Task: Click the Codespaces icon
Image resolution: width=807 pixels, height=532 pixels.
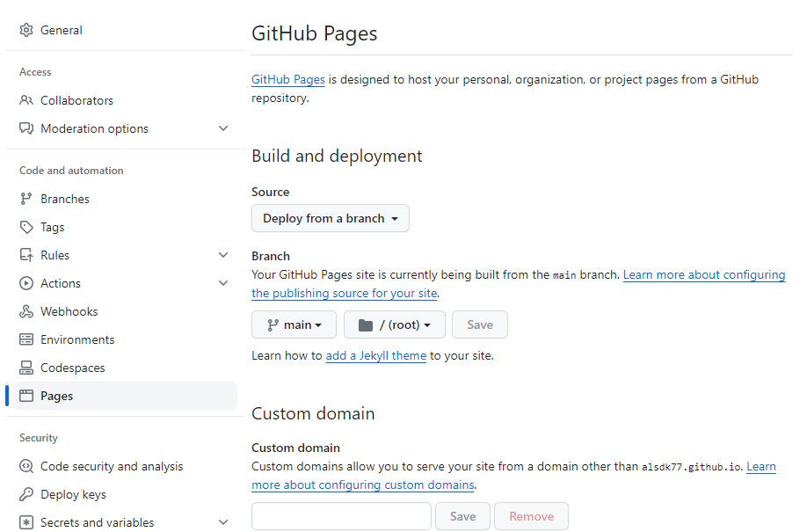Action: pos(26,368)
